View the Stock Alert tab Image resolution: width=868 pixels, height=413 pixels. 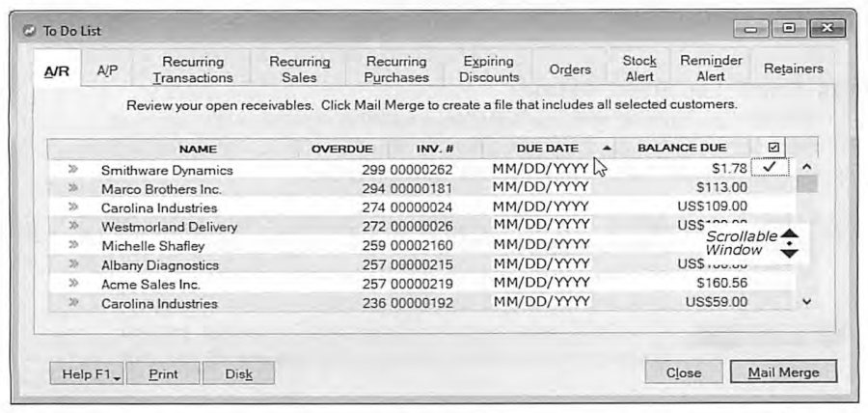click(639, 69)
